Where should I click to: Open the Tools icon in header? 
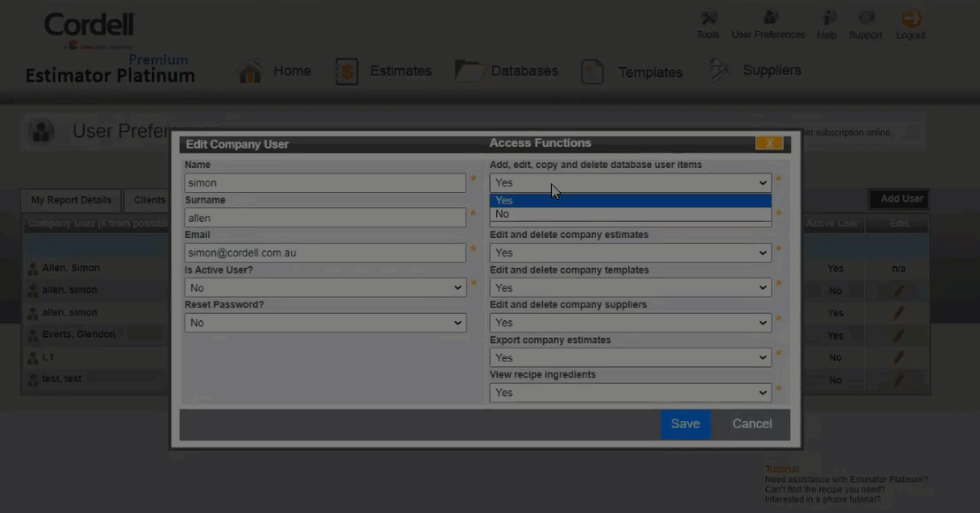[708, 18]
